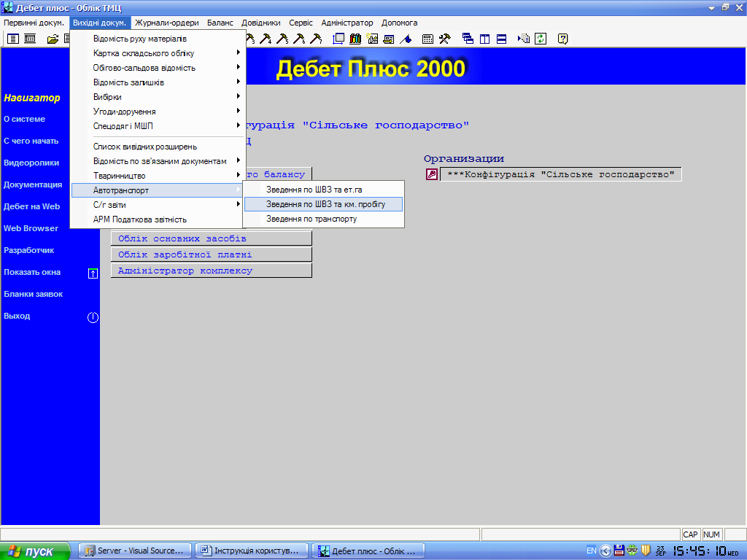Click the red key icon beside the organization
The height and width of the screenshot is (560, 747).
[431, 174]
